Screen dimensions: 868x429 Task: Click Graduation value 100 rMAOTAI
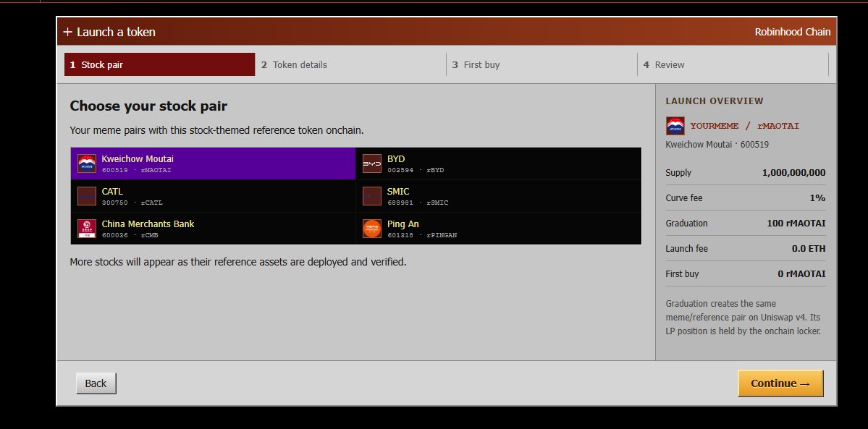coord(796,224)
